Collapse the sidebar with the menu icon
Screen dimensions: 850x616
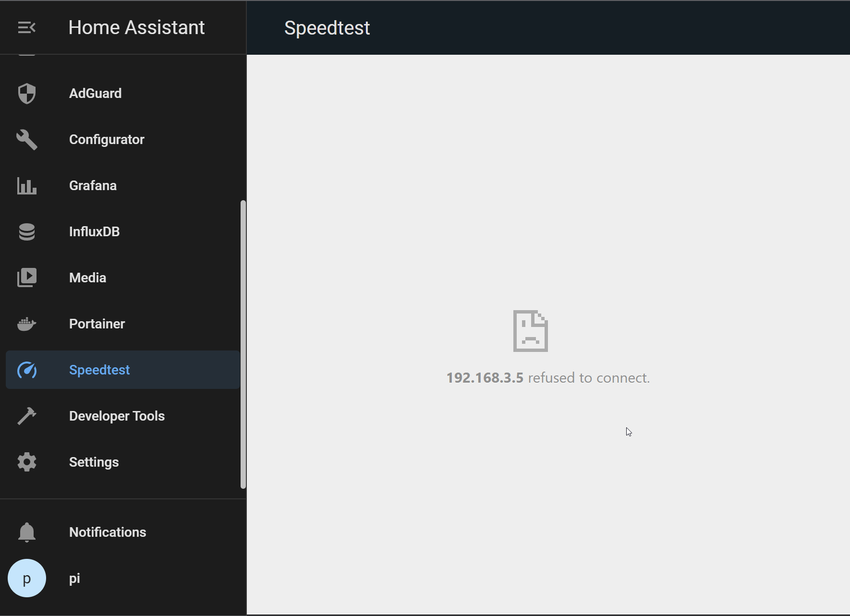pos(27,27)
